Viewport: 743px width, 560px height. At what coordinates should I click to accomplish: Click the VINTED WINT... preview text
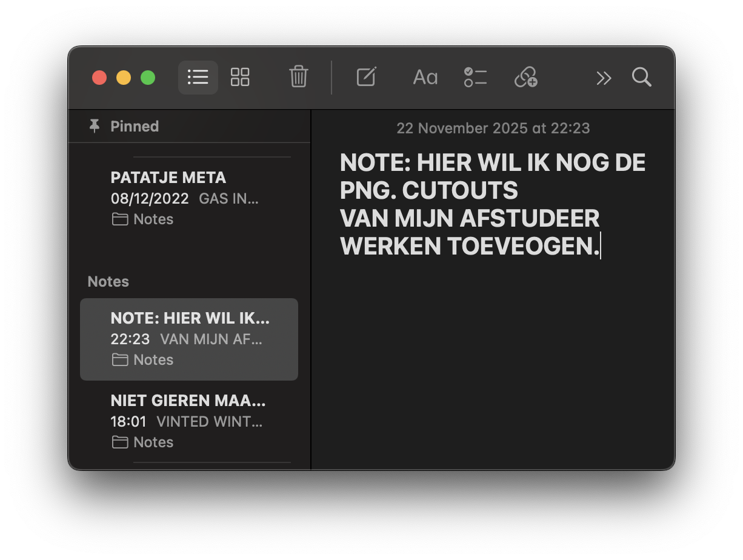(210, 422)
